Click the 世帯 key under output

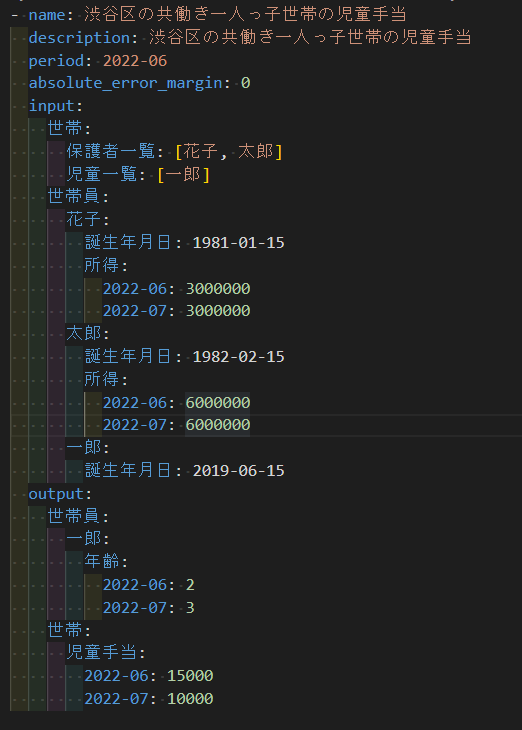tap(65, 630)
